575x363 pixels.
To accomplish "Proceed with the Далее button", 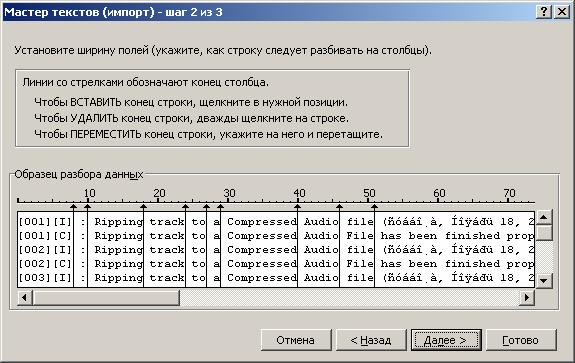I will (x=446, y=340).
